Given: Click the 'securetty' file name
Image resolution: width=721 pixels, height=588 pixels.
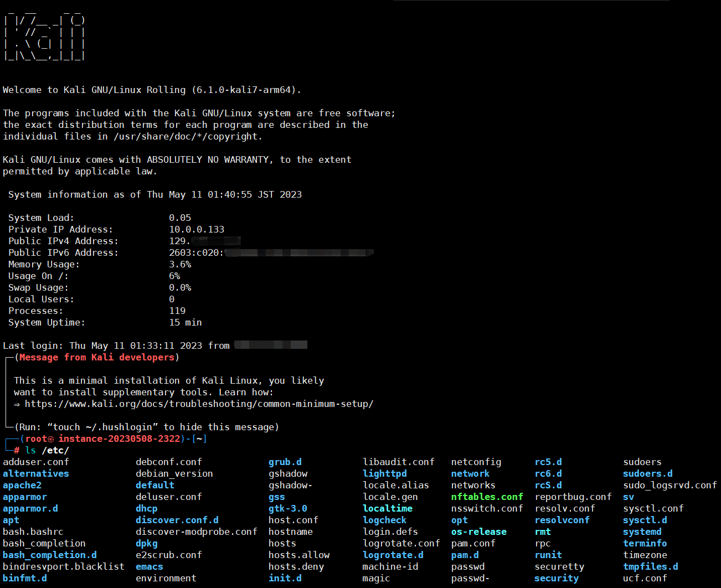Looking at the screenshot, I should point(559,566).
